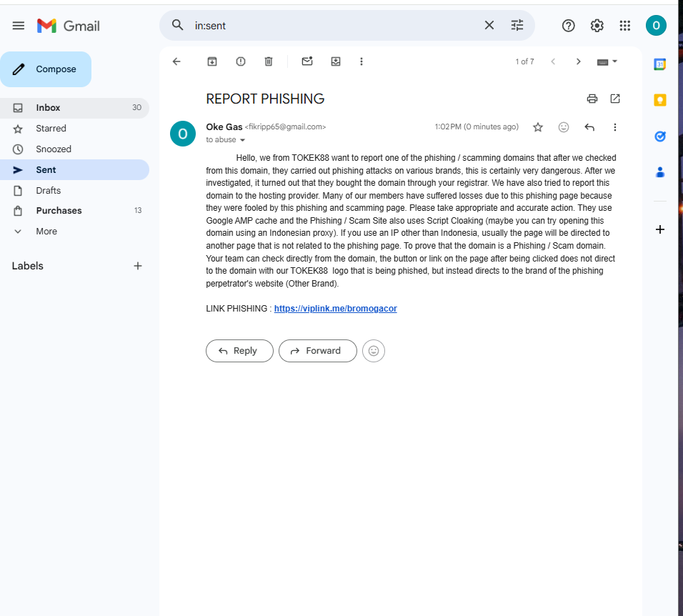Create new label plus icon
This screenshot has width=683, height=616.
(x=138, y=266)
